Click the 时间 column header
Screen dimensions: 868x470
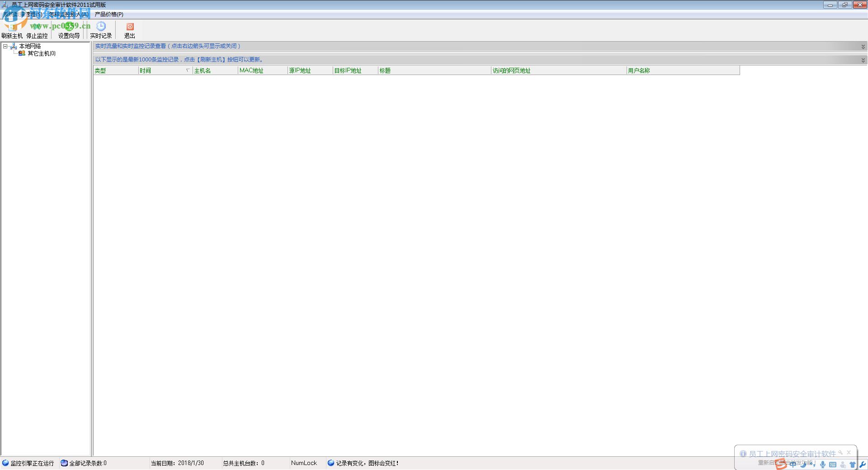pyautogui.click(x=165, y=70)
